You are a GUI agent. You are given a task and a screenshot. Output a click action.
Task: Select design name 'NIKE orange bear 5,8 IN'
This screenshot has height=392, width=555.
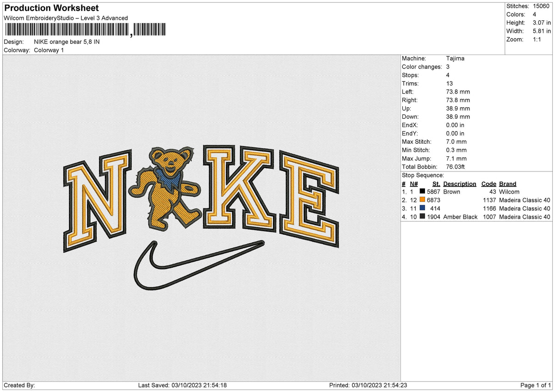click(67, 42)
